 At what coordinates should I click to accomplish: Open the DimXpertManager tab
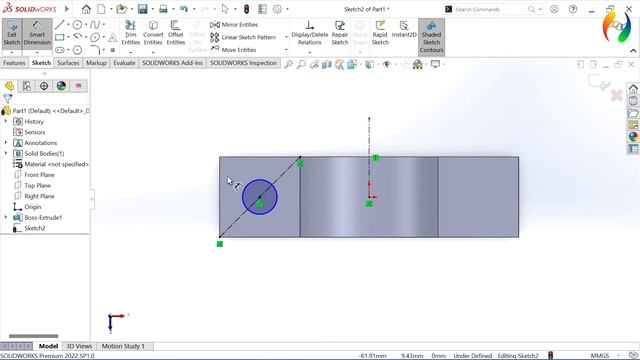point(44,86)
